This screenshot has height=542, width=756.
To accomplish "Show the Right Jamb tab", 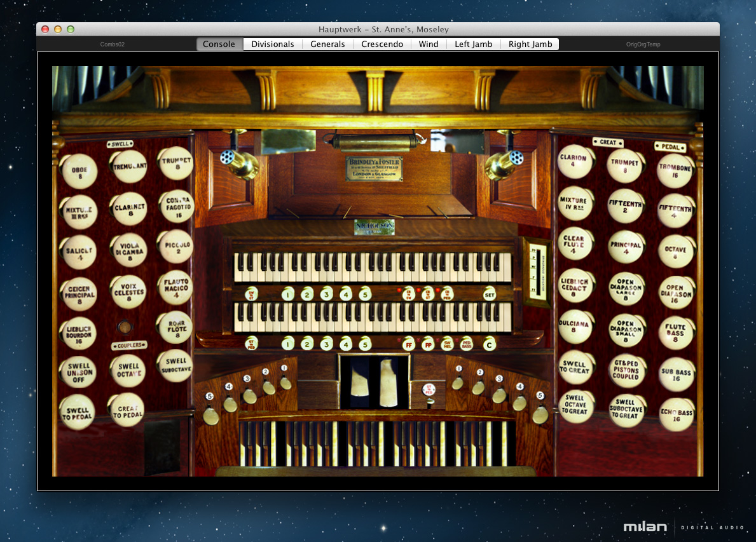I will click(530, 44).
